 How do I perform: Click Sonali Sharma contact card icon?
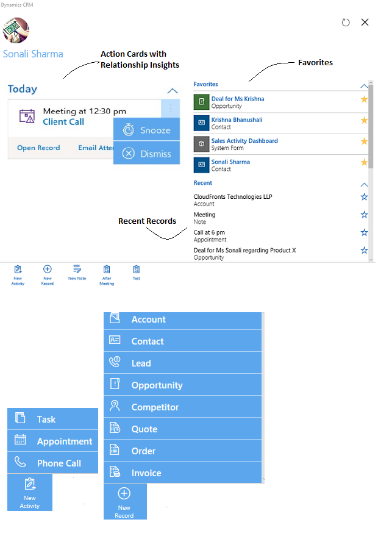[x=201, y=165]
